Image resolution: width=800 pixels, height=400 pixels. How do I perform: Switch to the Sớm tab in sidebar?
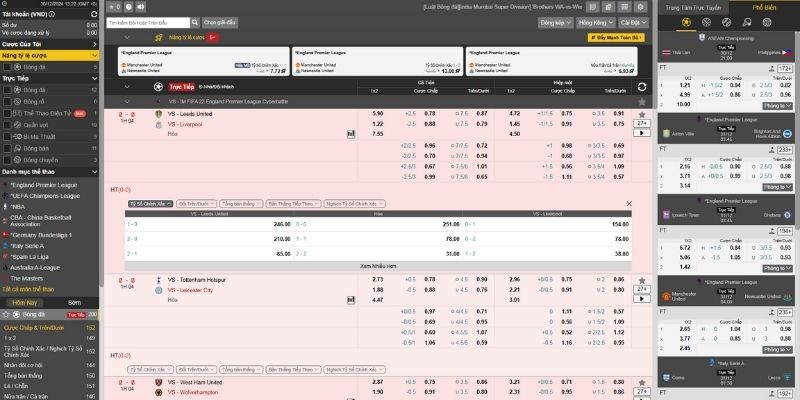click(74, 301)
